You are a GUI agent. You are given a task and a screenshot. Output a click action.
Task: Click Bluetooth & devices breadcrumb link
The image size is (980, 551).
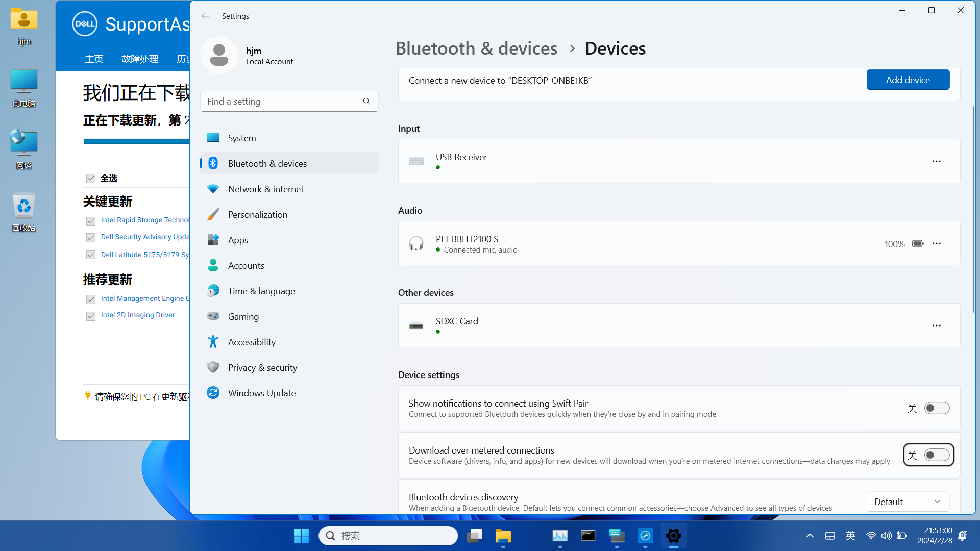(x=476, y=48)
